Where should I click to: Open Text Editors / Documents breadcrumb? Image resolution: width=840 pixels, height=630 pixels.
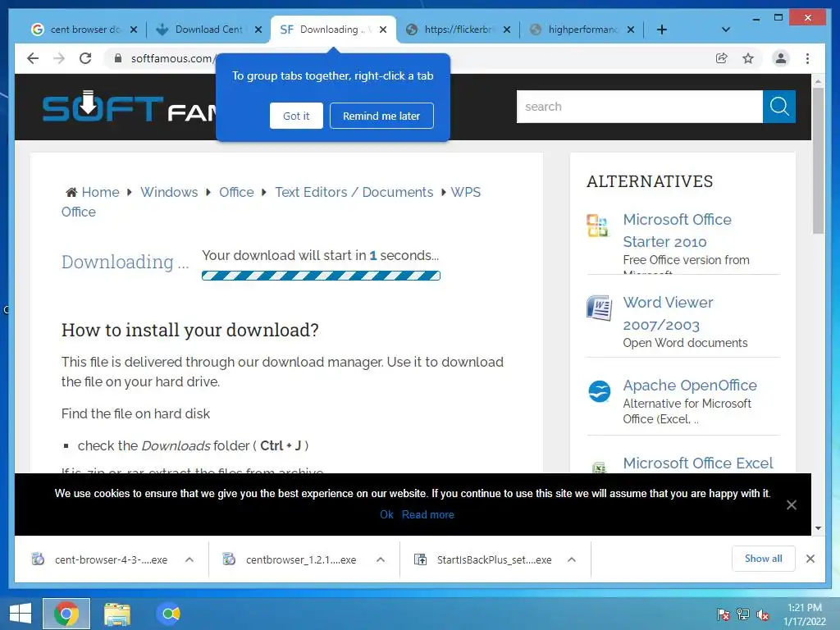[354, 192]
